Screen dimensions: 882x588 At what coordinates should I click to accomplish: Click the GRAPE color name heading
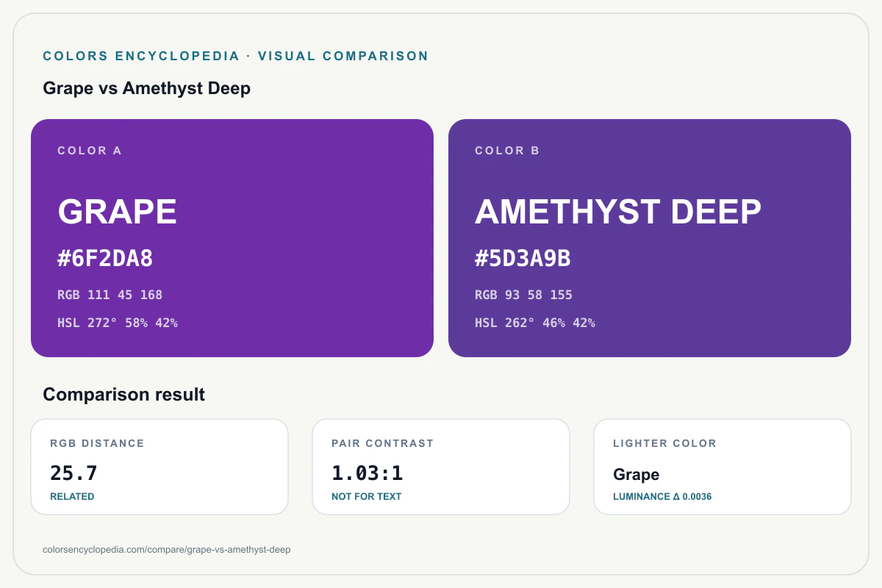[118, 212]
